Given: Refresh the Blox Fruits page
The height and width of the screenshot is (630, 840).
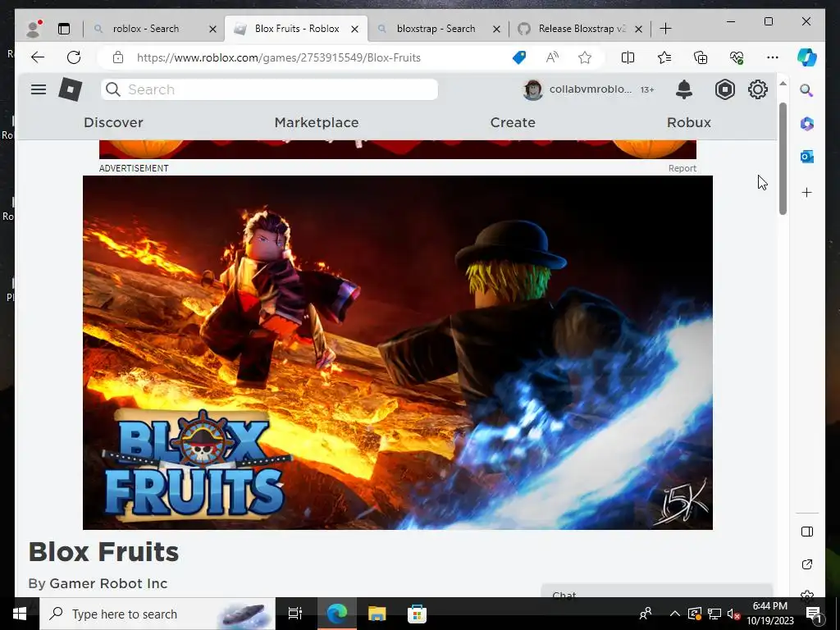Looking at the screenshot, I should 74,57.
